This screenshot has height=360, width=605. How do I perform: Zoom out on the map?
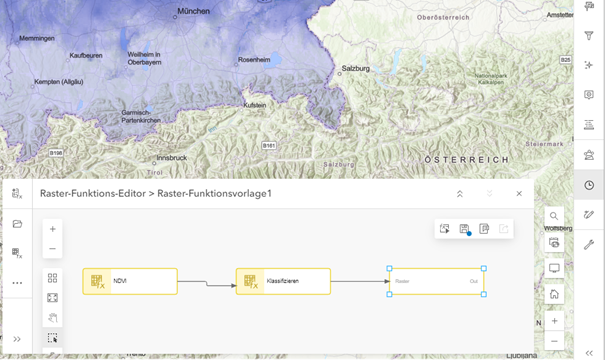point(554,341)
